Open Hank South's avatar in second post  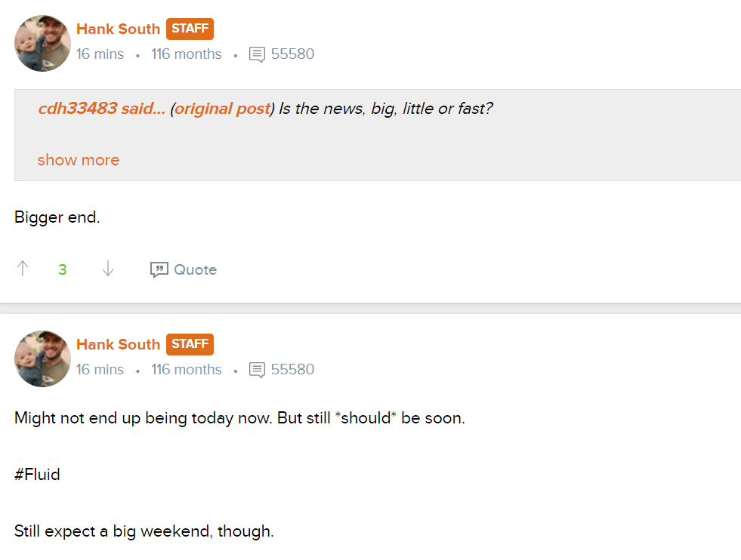point(43,358)
